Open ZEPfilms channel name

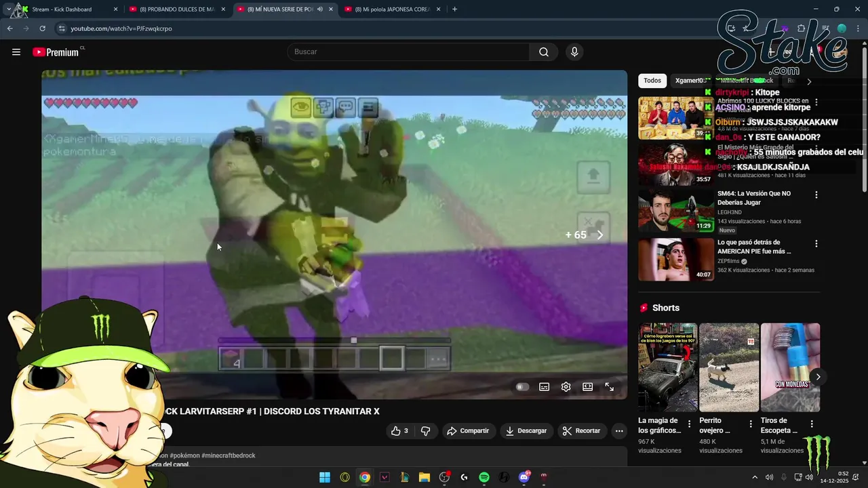[x=728, y=261]
